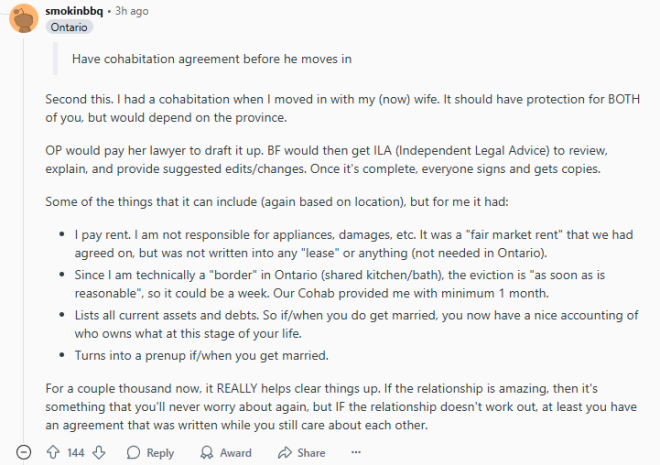
Task: Downvote the smokinbbq comment
Action: [x=99, y=452]
